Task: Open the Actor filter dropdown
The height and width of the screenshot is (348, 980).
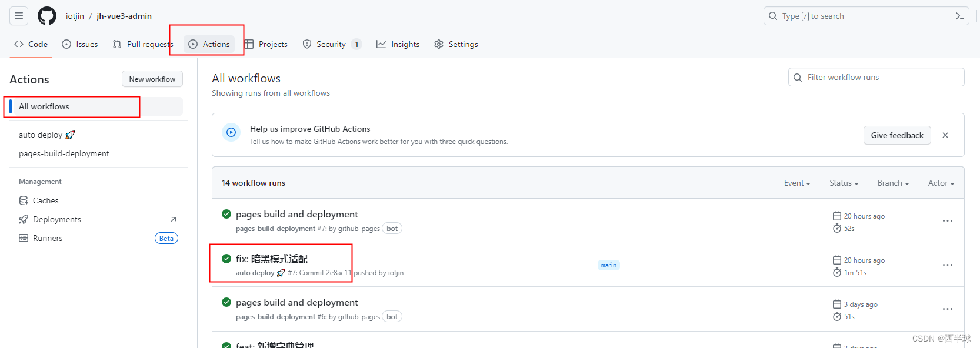Action: pos(941,183)
